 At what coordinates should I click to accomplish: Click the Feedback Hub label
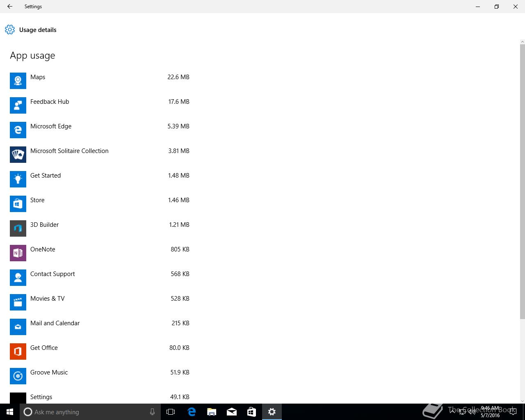pyautogui.click(x=50, y=102)
